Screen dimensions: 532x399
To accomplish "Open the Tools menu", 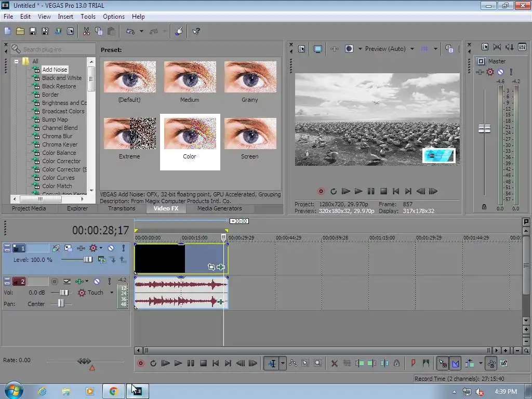I will (88, 17).
